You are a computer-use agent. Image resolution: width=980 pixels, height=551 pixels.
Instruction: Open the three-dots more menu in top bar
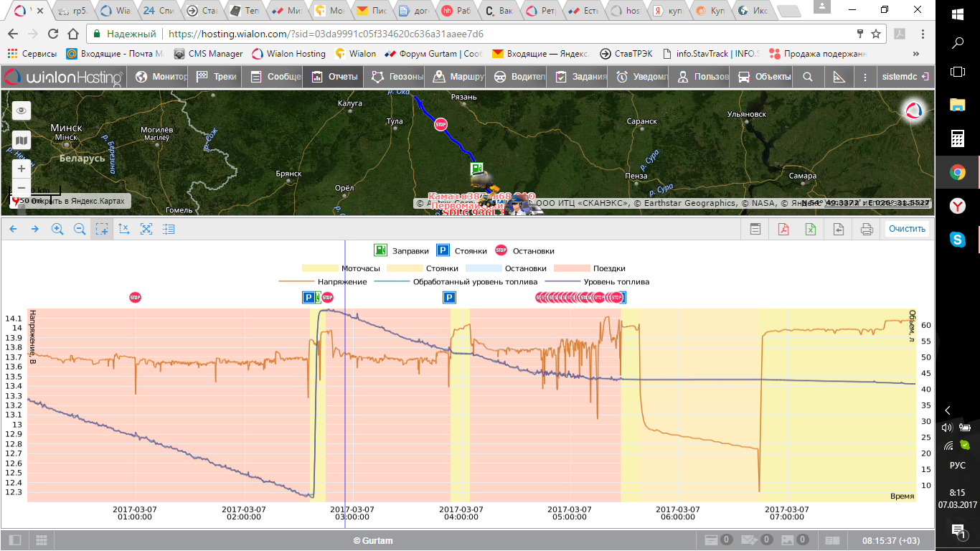click(865, 77)
